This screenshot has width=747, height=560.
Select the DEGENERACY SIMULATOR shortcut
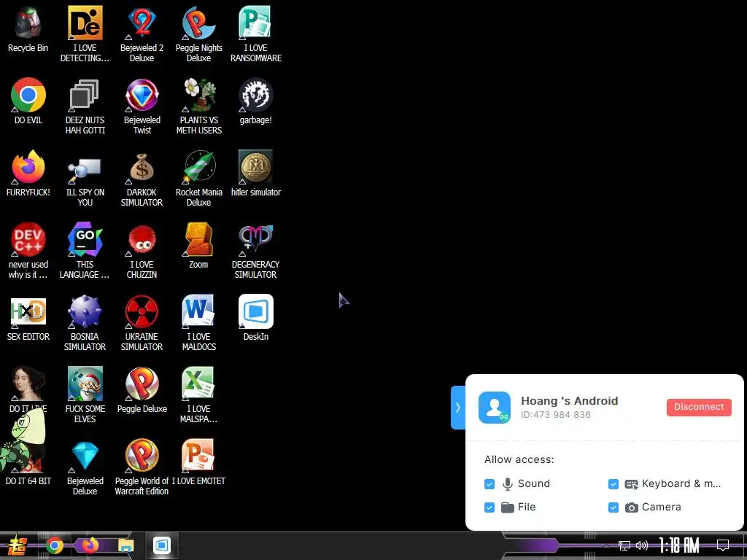click(x=256, y=251)
